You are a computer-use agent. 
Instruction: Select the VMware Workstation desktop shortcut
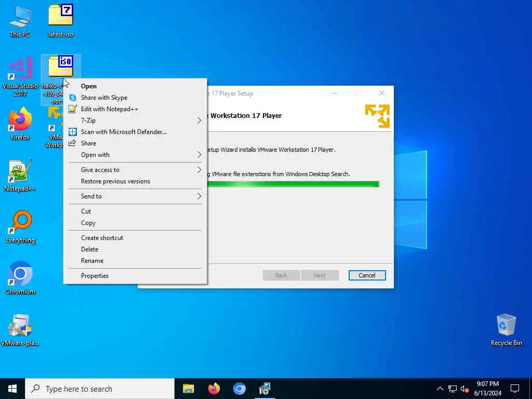tap(55, 128)
